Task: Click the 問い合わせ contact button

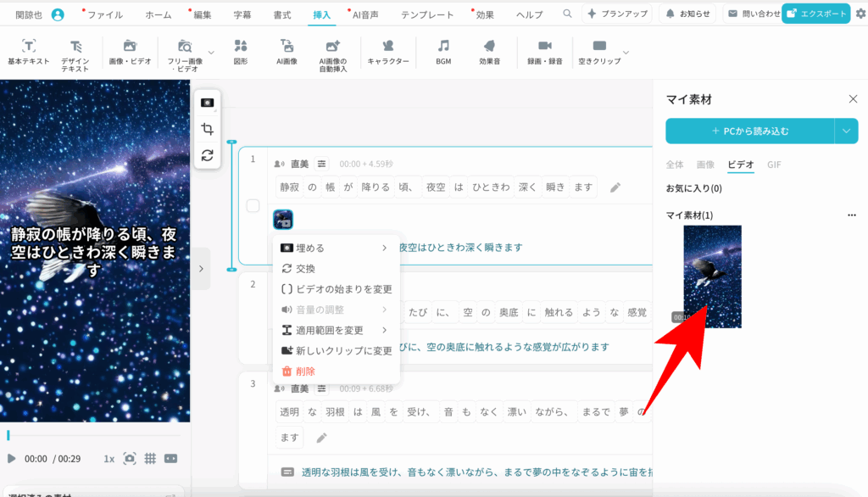Action: [753, 14]
